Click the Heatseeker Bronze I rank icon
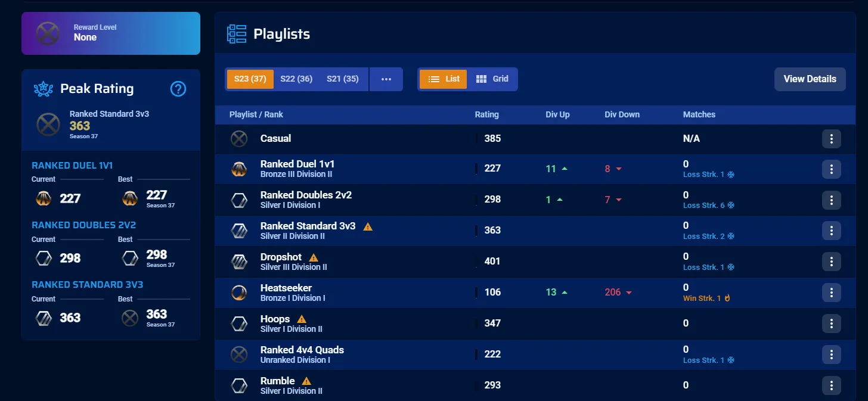Screen dimensions: 868x401 click(x=239, y=293)
